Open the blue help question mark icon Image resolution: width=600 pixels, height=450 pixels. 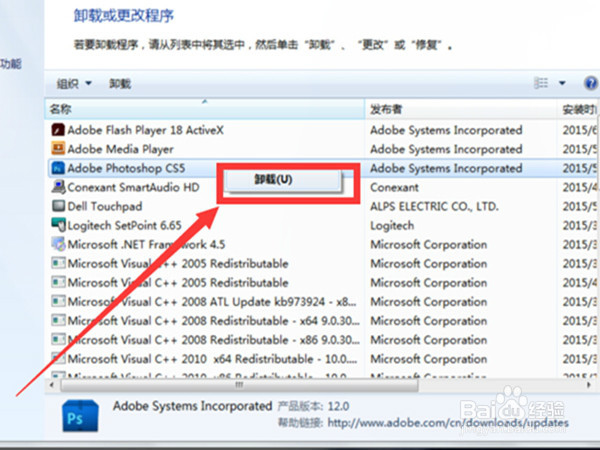point(590,83)
